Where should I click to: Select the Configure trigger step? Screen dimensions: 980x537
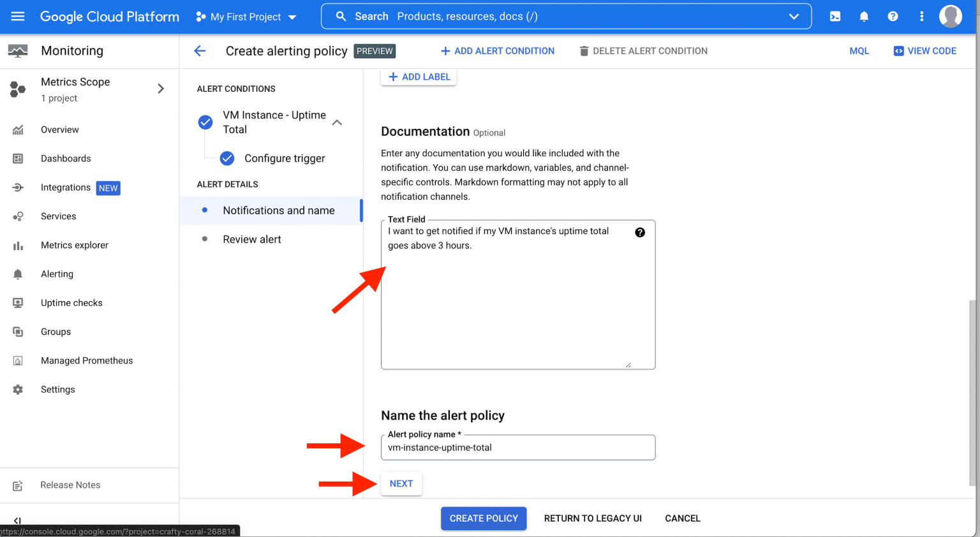285,158
